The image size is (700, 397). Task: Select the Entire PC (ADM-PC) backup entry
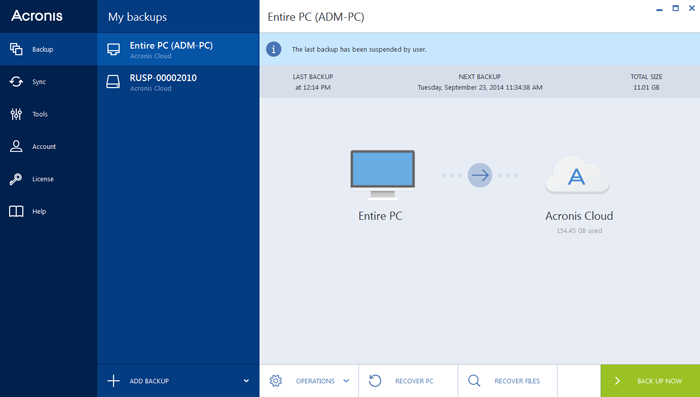coord(178,49)
